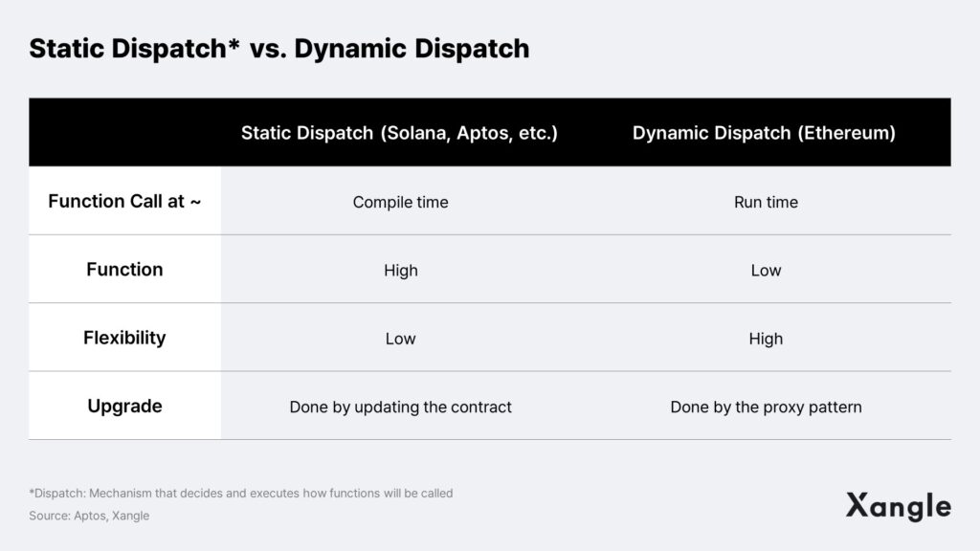Screen dimensions: 980x551
Task: Select 'Done by updating the contract' cell
Action: click(x=401, y=408)
